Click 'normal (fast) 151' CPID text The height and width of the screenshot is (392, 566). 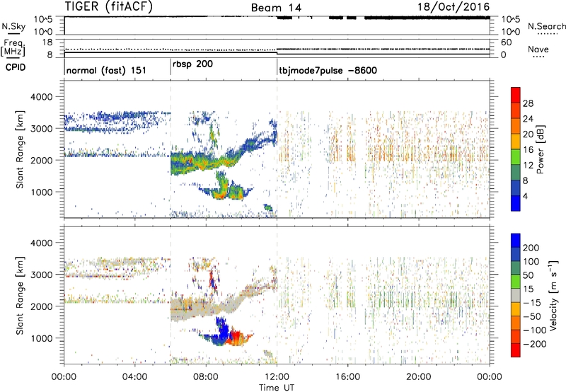point(107,70)
